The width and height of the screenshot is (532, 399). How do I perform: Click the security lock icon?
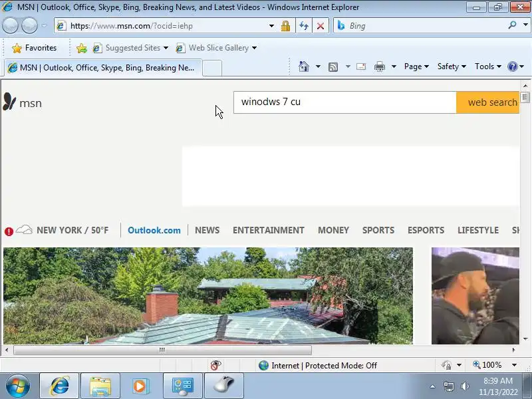pos(285,26)
